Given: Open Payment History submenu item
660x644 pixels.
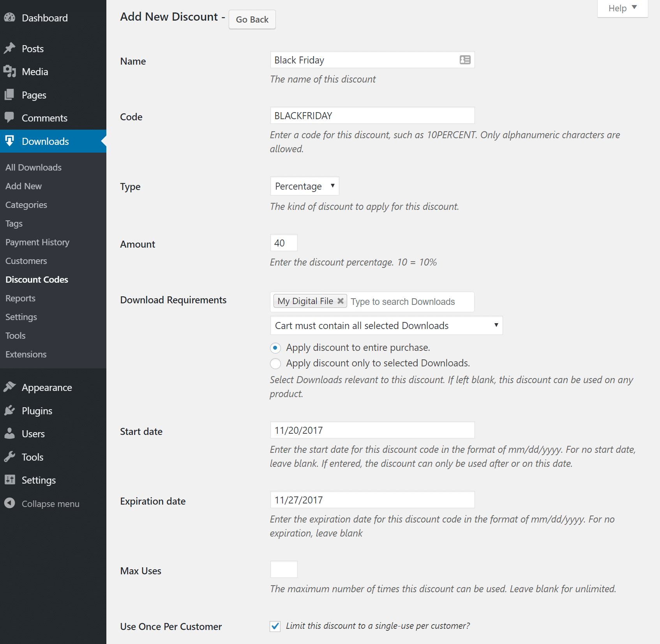Looking at the screenshot, I should 37,242.
